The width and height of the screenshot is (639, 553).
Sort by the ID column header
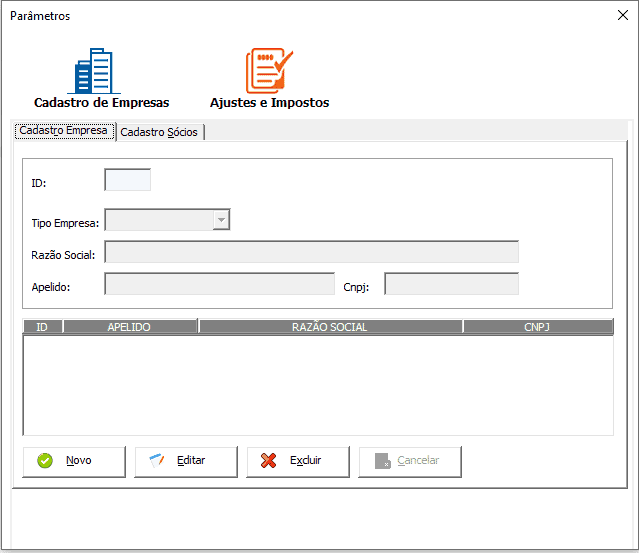42,327
